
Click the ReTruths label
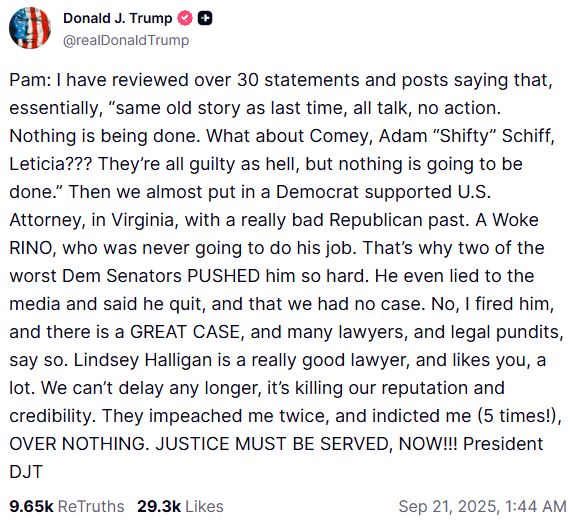91,506
